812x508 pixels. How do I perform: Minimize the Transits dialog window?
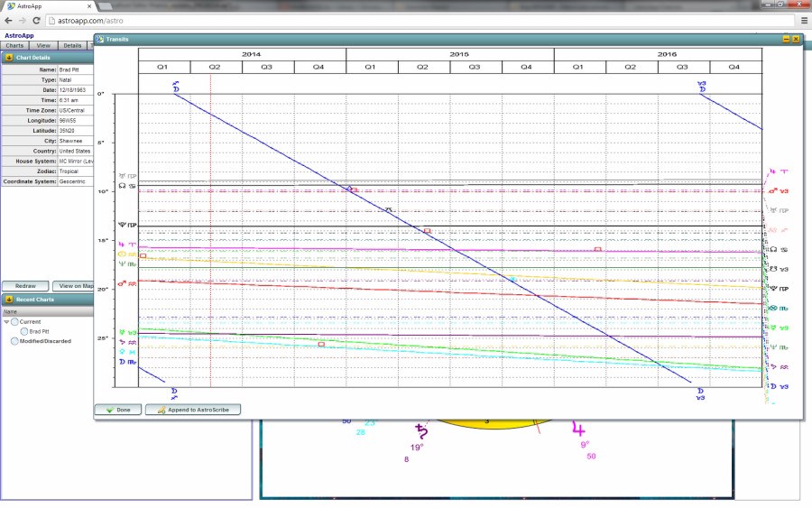click(786, 40)
